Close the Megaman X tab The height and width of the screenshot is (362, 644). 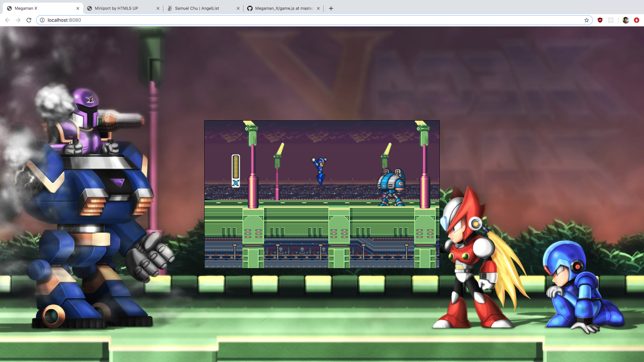pyautogui.click(x=78, y=8)
